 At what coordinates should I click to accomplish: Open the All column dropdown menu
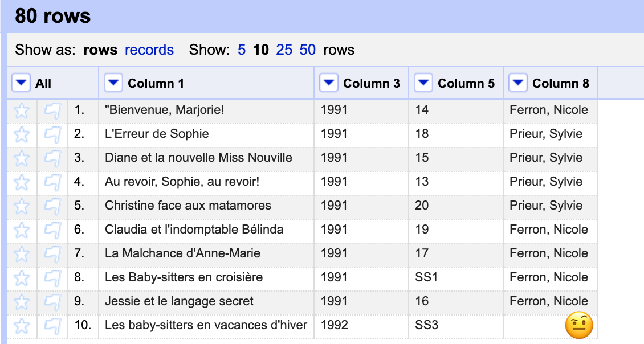tap(21, 82)
